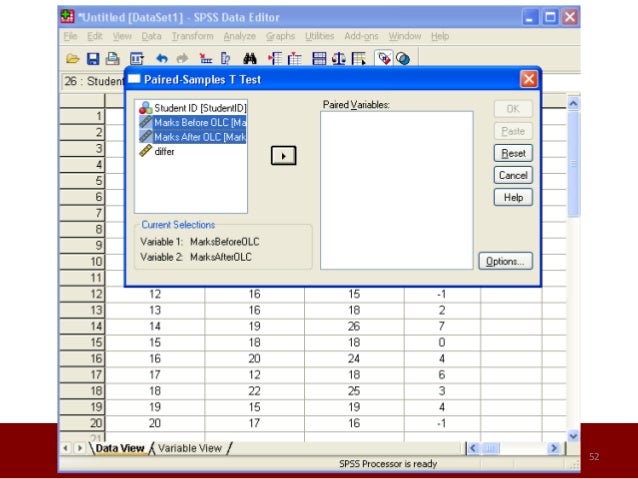Open the View menu
Image resolution: width=638 pixels, height=479 pixels.
[122, 36]
